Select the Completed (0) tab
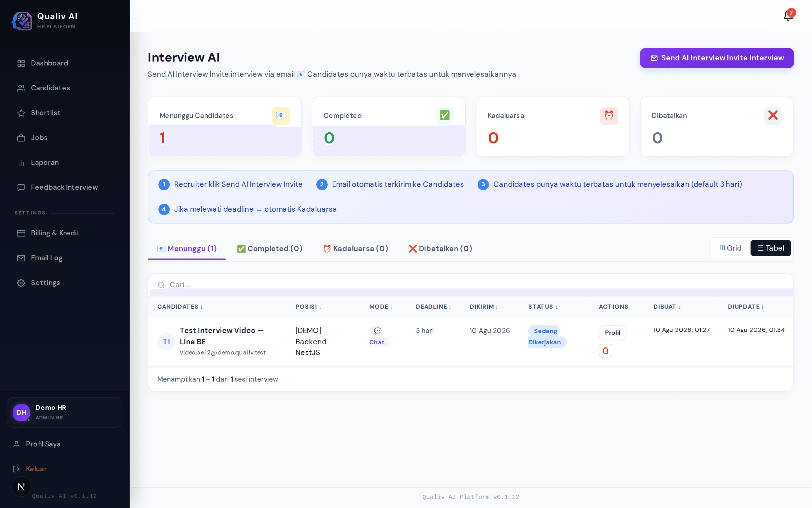Image resolution: width=812 pixels, height=508 pixels. click(270, 249)
